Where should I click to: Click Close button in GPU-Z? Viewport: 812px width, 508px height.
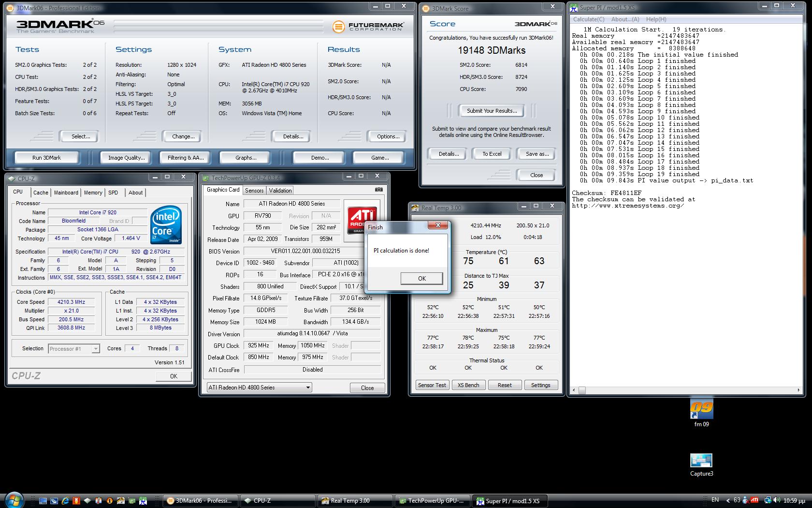point(367,388)
